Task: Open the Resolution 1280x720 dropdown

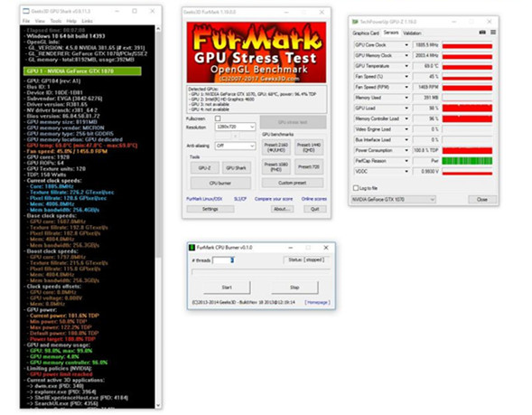Action: [235, 127]
